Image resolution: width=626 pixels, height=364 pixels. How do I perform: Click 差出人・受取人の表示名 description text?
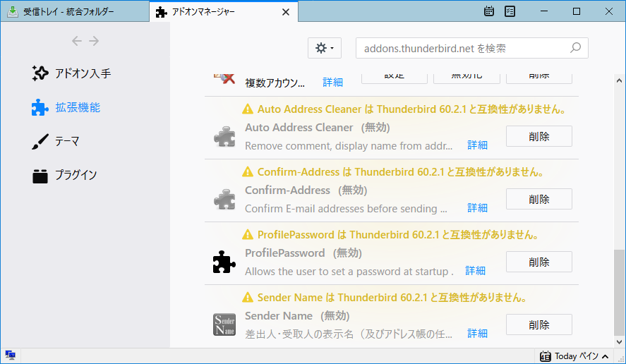349,334
